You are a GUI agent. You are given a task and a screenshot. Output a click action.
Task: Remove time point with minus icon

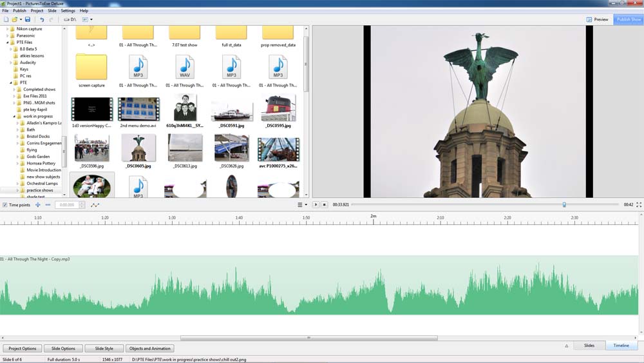tap(48, 205)
